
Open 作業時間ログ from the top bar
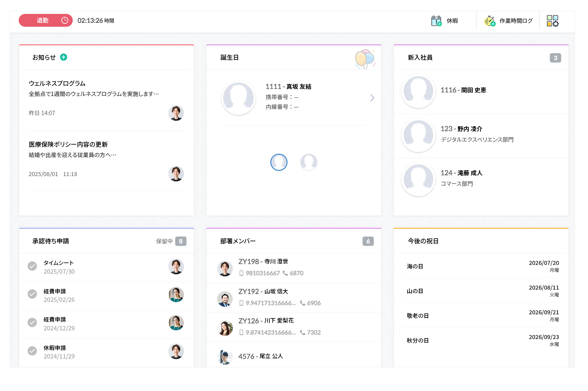point(516,21)
